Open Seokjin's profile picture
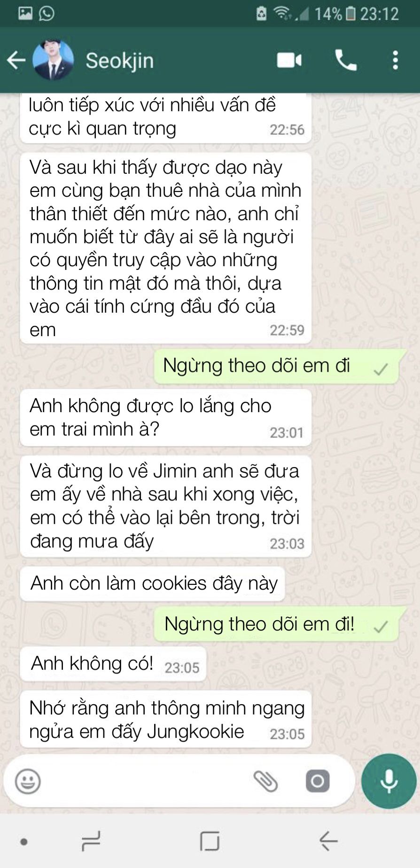 53,60
